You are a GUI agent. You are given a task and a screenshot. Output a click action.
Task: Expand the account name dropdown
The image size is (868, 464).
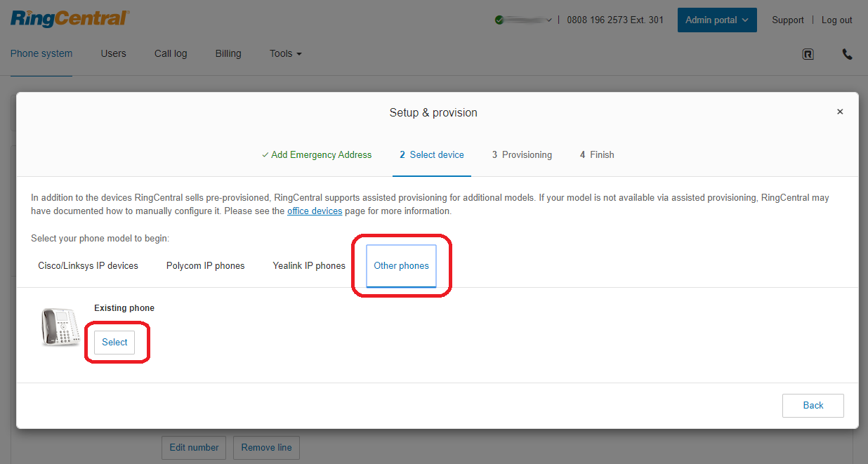click(x=548, y=20)
